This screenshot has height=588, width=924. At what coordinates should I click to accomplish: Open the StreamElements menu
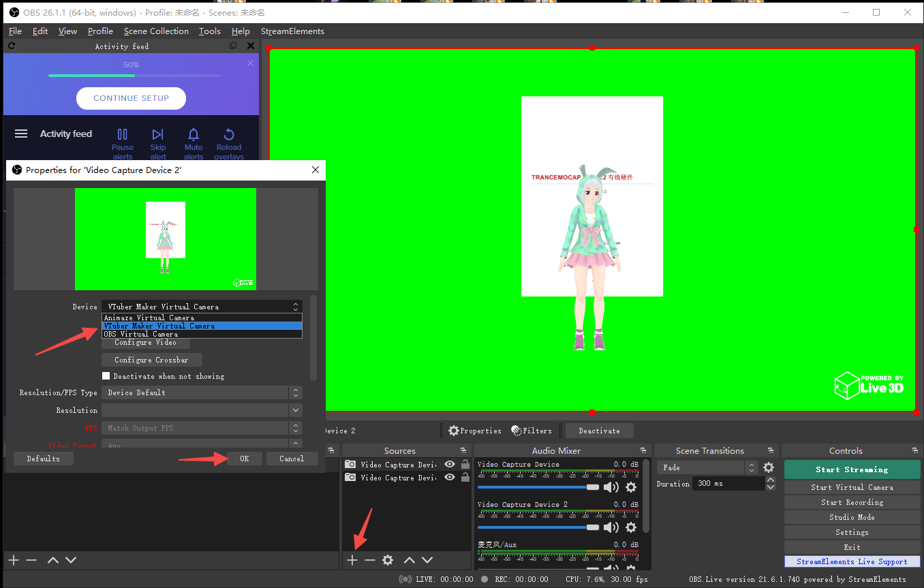[x=292, y=31]
